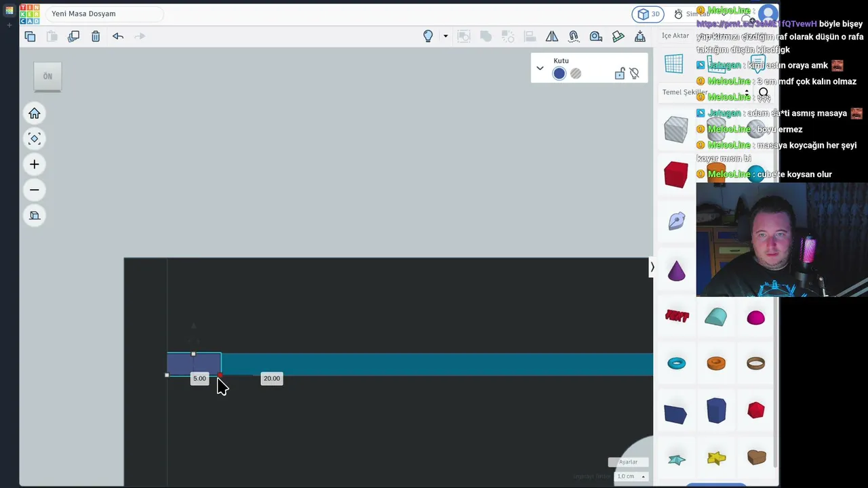This screenshot has height=488, width=868.
Task: Zoom in with the plus button
Action: point(35,164)
